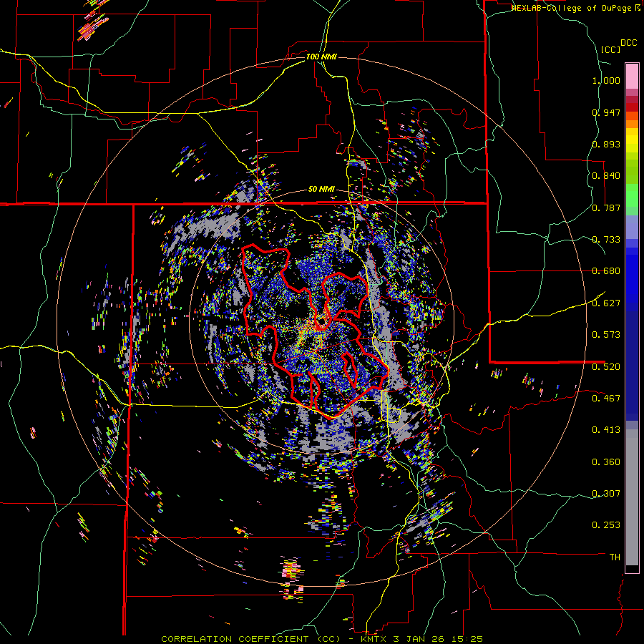644x644 pixels.
Task: Click the 1.000 scale value
Action: click(x=606, y=80)
